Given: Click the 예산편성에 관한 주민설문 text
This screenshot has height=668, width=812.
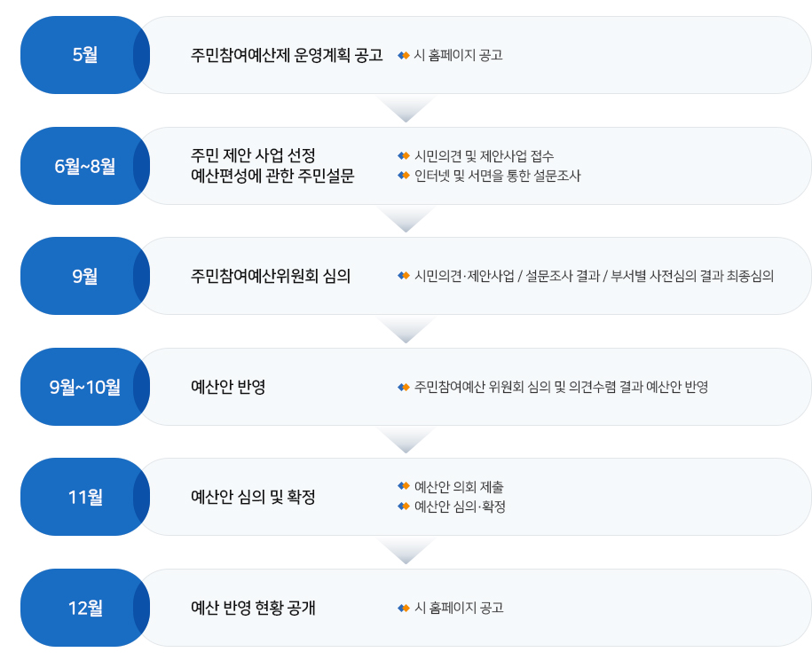Looking at the screenshot, I should click(x=273, y=176).
